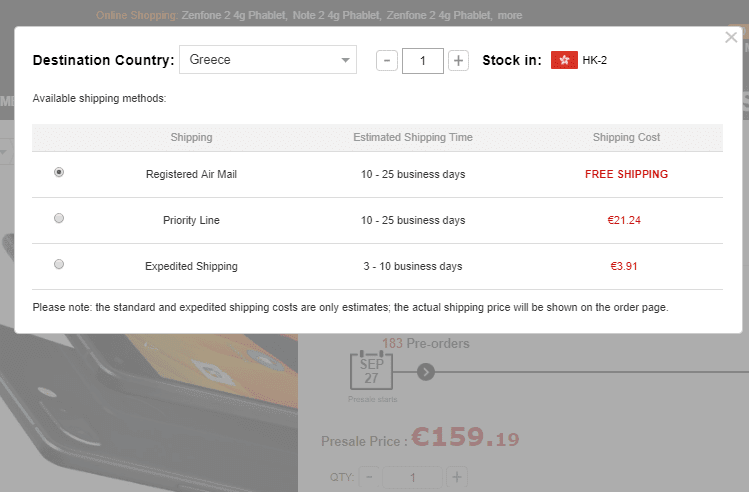Click the phone product image

tap(149, 413)
